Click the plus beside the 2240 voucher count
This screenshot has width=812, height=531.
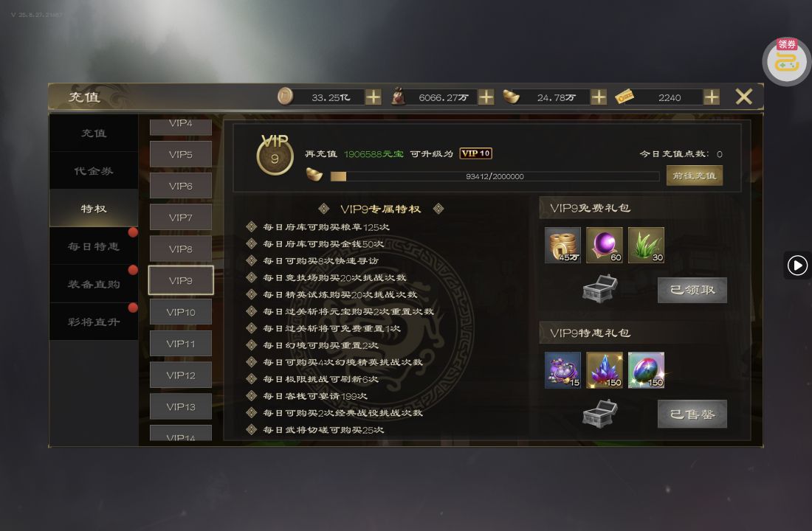click(x=712, y=97)
